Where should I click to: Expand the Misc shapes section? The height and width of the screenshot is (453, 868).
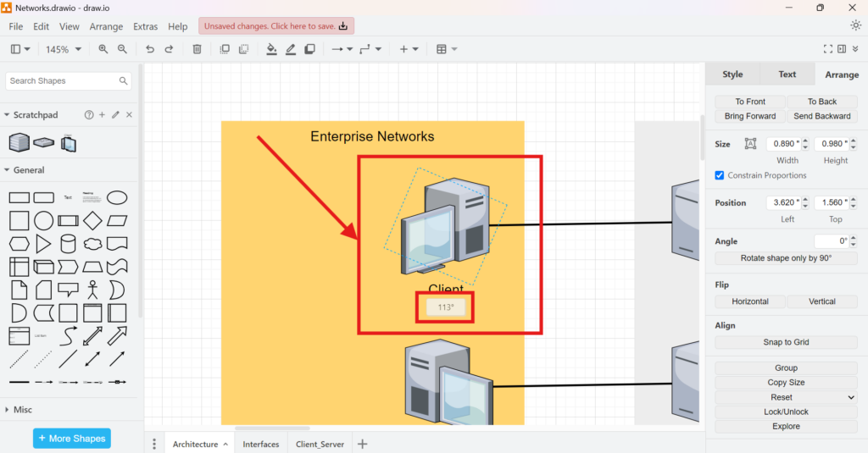tap(7, 410)
